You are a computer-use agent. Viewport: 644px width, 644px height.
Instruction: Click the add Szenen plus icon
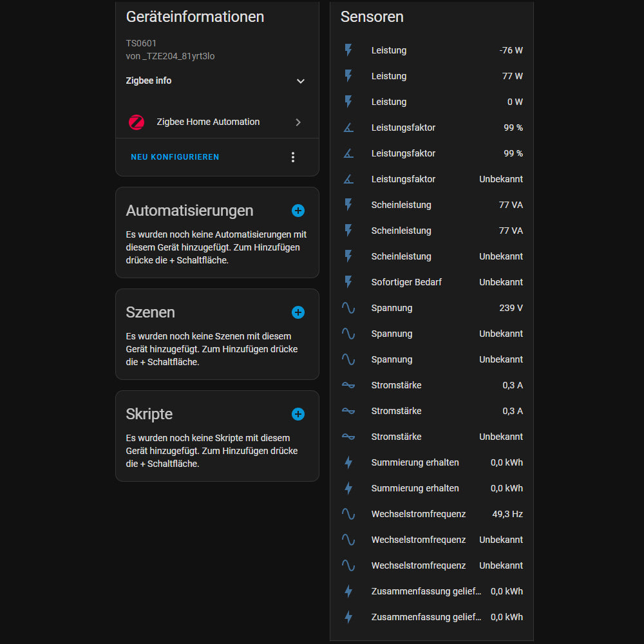click(x=298, y=312)
